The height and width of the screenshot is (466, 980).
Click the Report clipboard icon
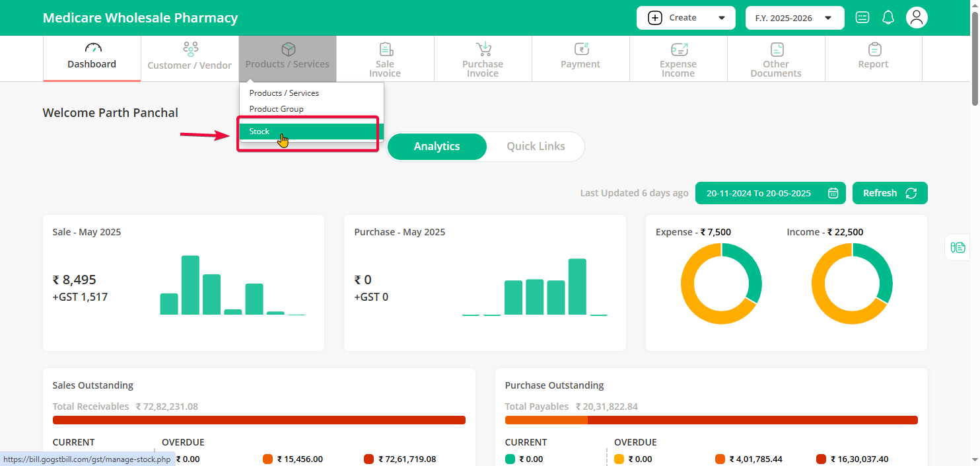coord(874,50)
